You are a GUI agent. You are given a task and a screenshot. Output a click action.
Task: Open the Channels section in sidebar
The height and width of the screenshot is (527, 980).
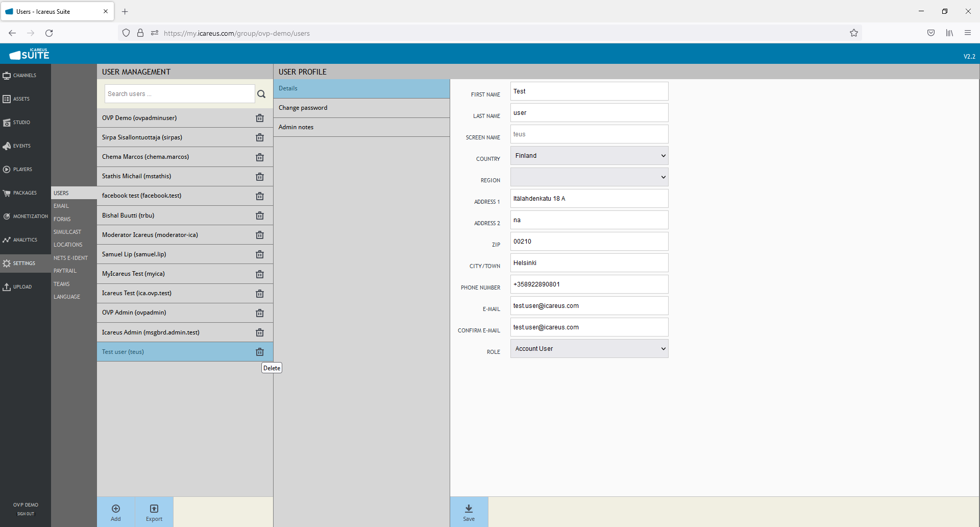[x=24, y=76]
